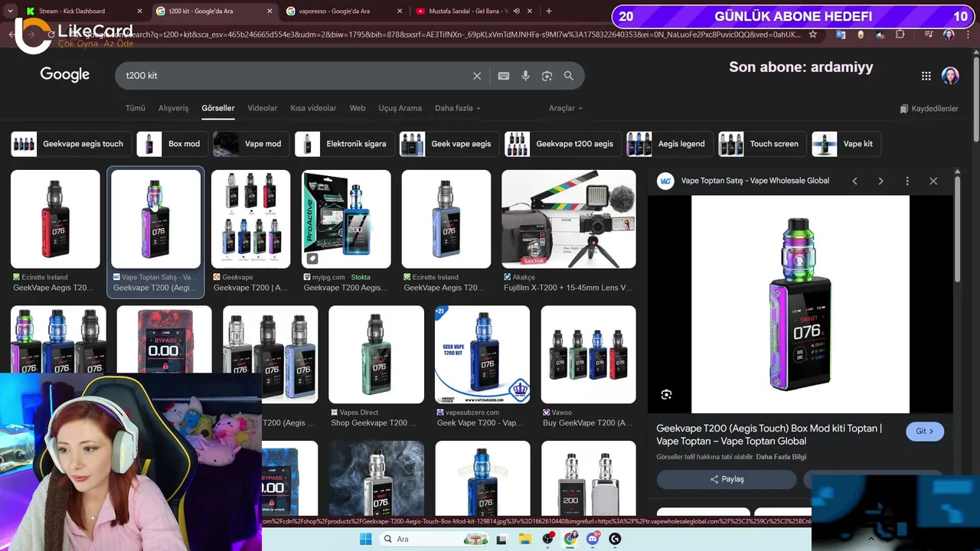Search inside image with the lens overlay icon

(666, 395)
